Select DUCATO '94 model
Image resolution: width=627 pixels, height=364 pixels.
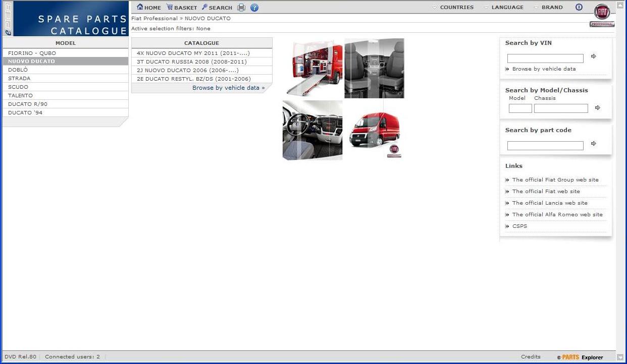click(x=66, y=113)
